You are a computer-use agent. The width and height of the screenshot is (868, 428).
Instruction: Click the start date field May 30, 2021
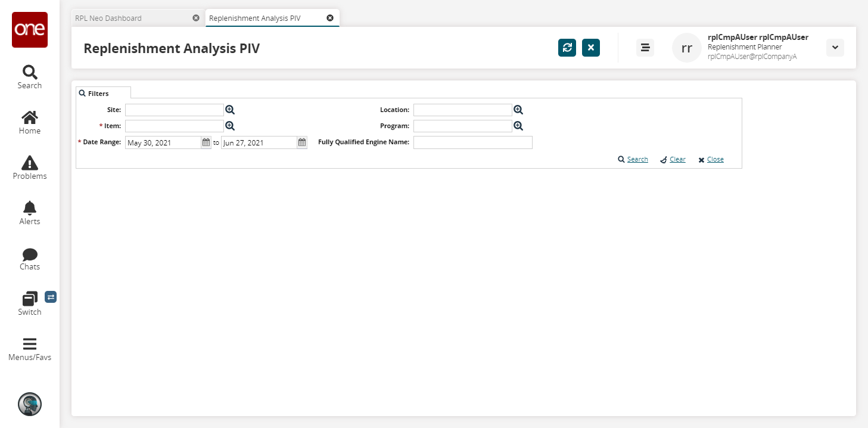(x=163, y=142)
